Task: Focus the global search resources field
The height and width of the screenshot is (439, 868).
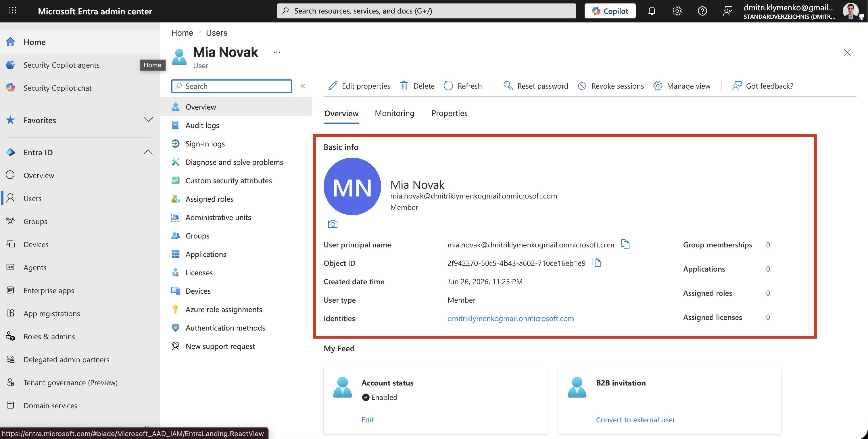Action: pos(426,11)
